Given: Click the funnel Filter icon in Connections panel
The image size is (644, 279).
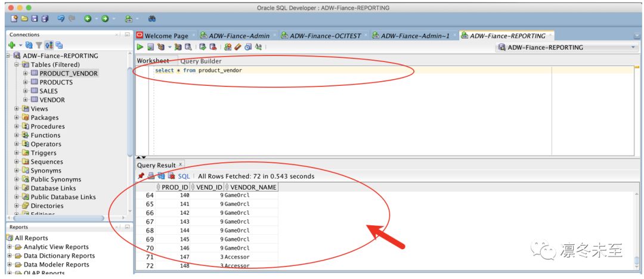Looking at the screenshot, I should (x=39, y=45).
